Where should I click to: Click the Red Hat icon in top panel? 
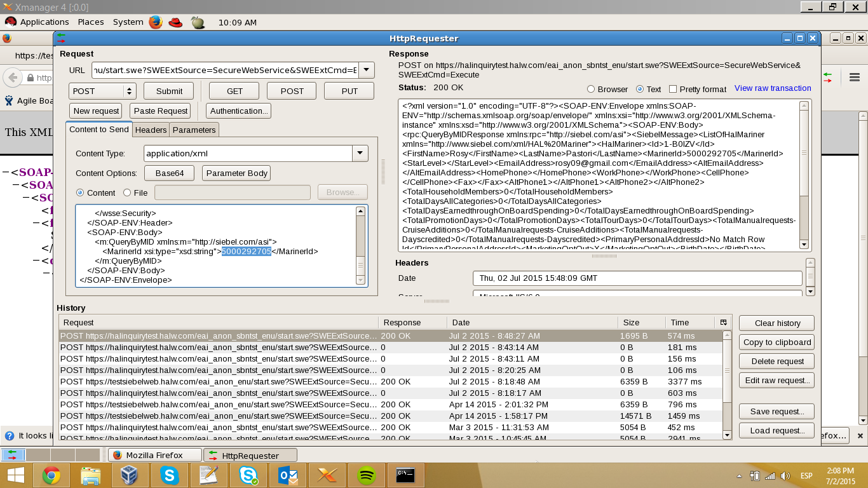coord(175,22)
